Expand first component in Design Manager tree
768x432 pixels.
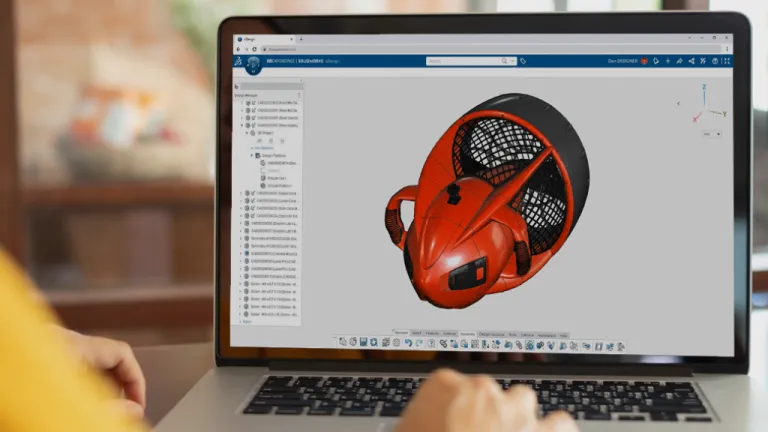(242, 103)
